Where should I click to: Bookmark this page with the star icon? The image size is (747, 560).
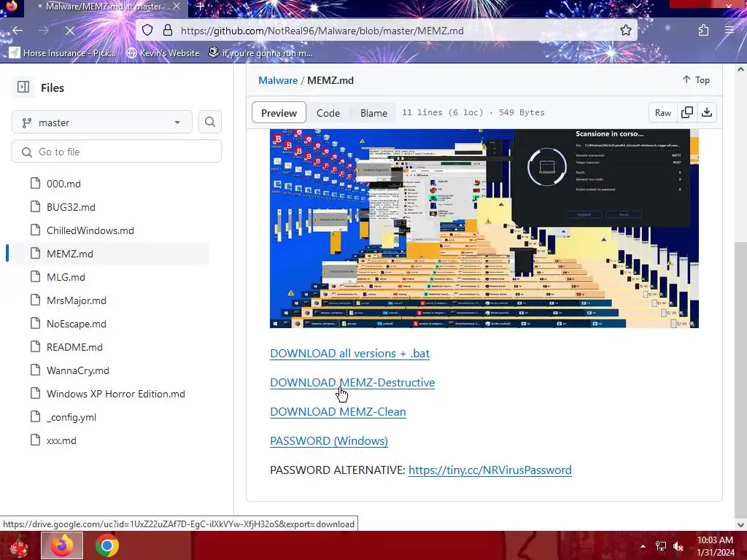(x=625, y=31)
